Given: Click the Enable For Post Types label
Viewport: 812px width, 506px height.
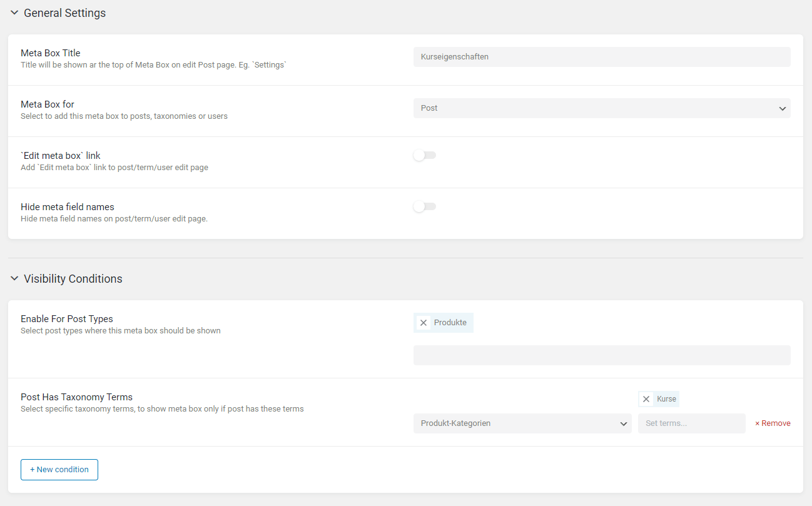Looking at the screenshot, I should coord(67,319).
